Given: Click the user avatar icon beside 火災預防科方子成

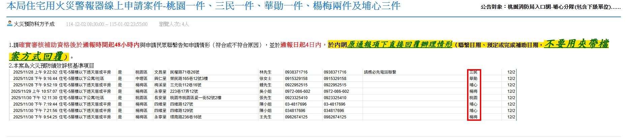Looking at the screenshot, I should 9,24.
